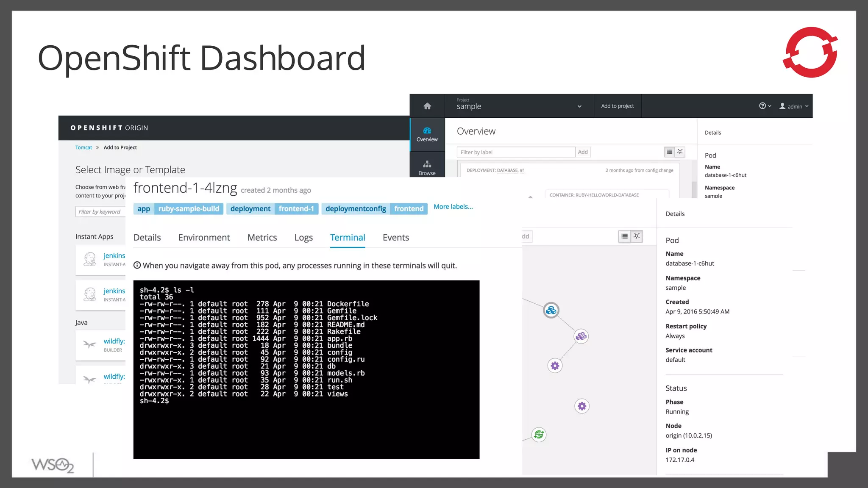This screenshot has width=868, height=488.
Task: Click the node value origin (10.0.2.15)
Action: click(689, 435)
